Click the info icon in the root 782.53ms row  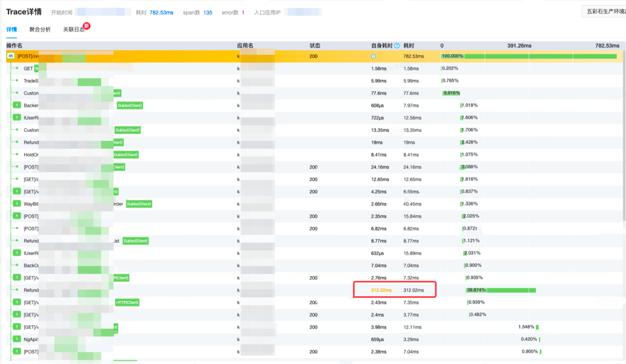[373, 56]
